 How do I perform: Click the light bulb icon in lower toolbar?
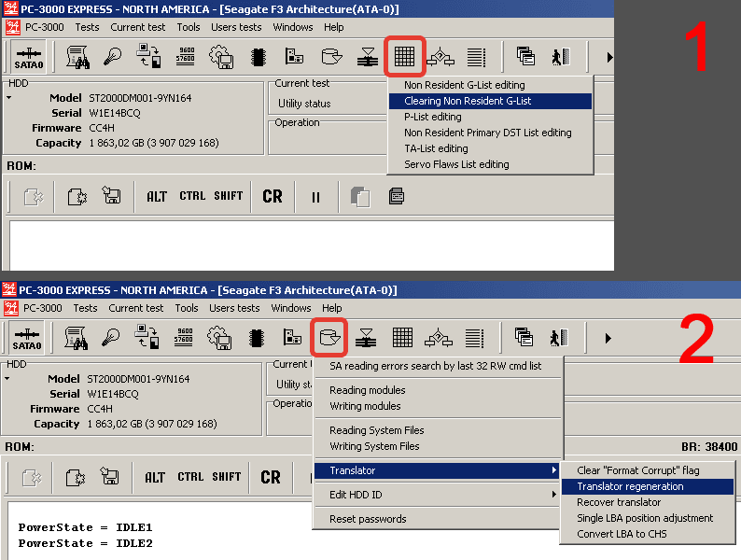(110, 338)
